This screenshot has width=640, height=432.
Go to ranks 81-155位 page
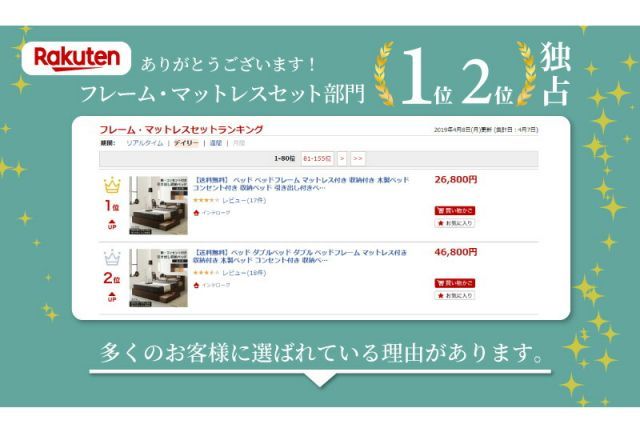[317, 158]
